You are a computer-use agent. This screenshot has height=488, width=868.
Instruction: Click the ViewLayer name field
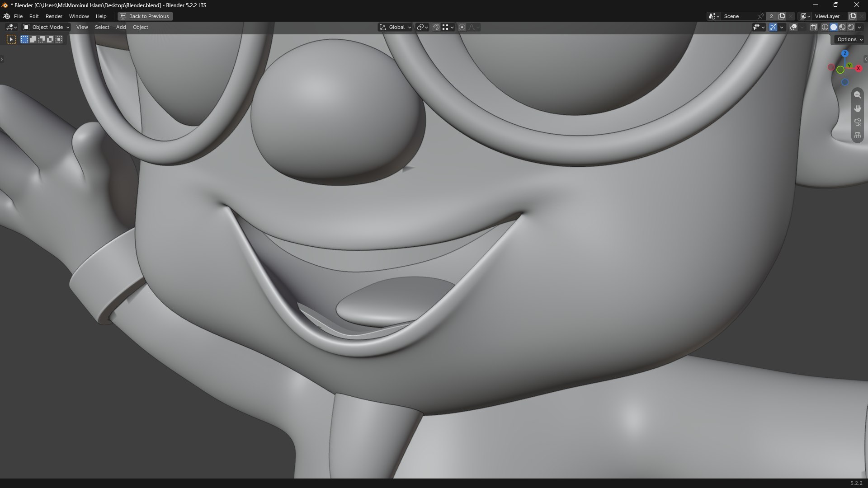(829, 16)
